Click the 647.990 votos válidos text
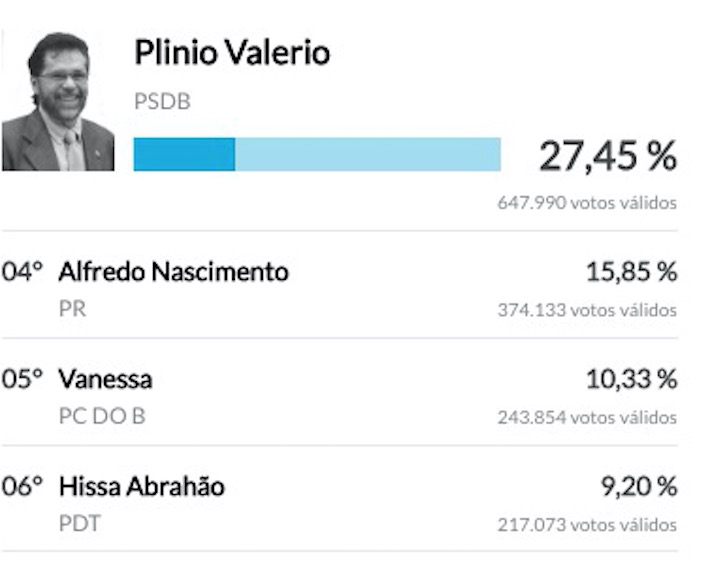Screen dimensions: 709x565 [x=586, y=203]
